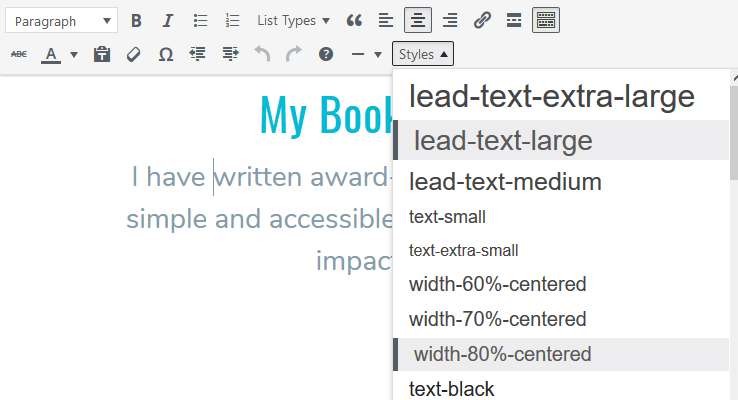The width and height of the screenshot is (738, 400).
Task: Open the Paragraph format dropdown
Action: click(62, 21)
